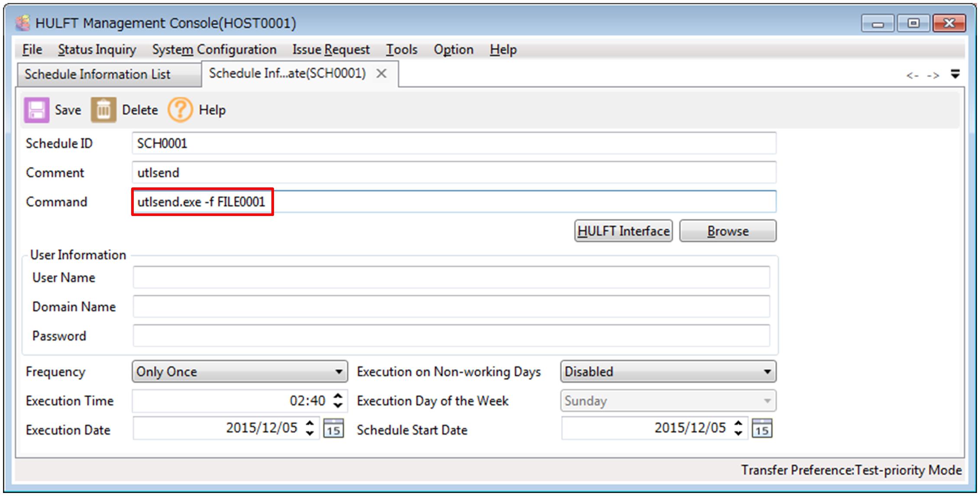This screenshot has height=496, width=980.
Task: Open the Help menu in menu bar
Action: coord(503,50)
